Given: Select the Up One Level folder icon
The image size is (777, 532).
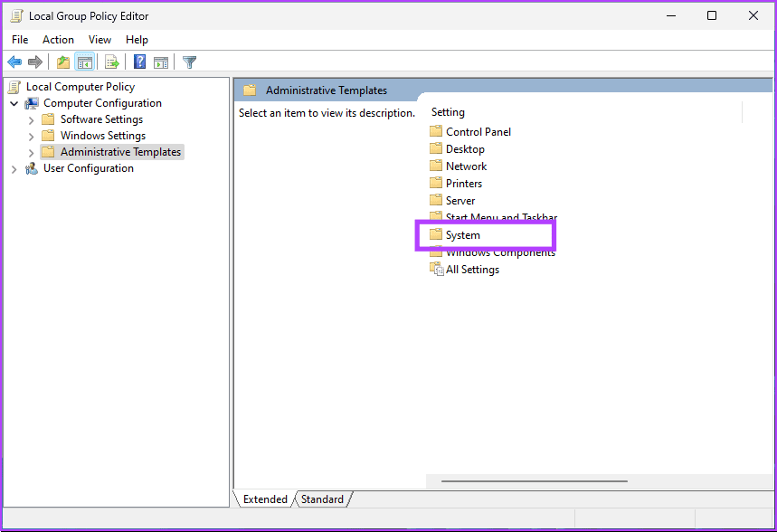Looking at the screenshot, I should pos(62,62).
